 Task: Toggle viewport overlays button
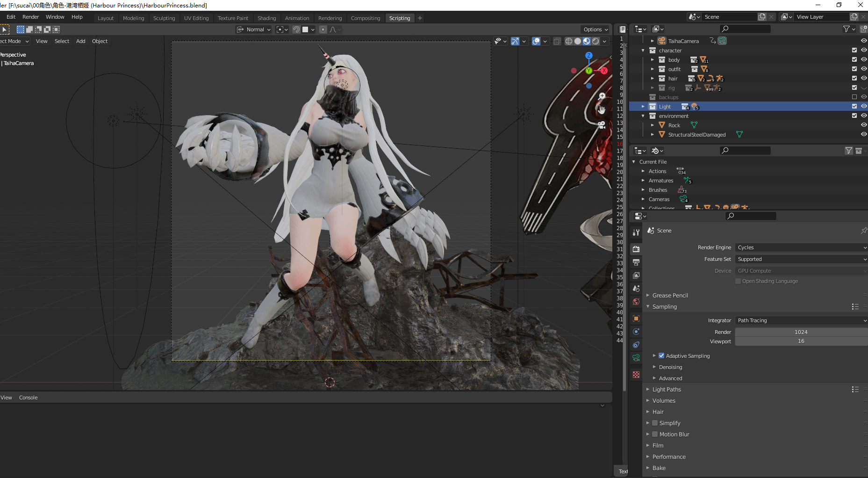click(536, 41)
